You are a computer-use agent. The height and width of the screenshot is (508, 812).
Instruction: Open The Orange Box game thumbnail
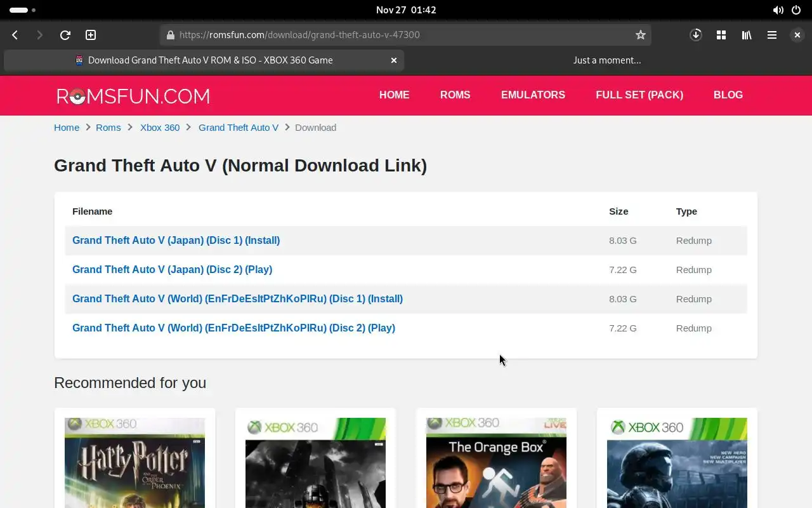(x=496, y=463)
